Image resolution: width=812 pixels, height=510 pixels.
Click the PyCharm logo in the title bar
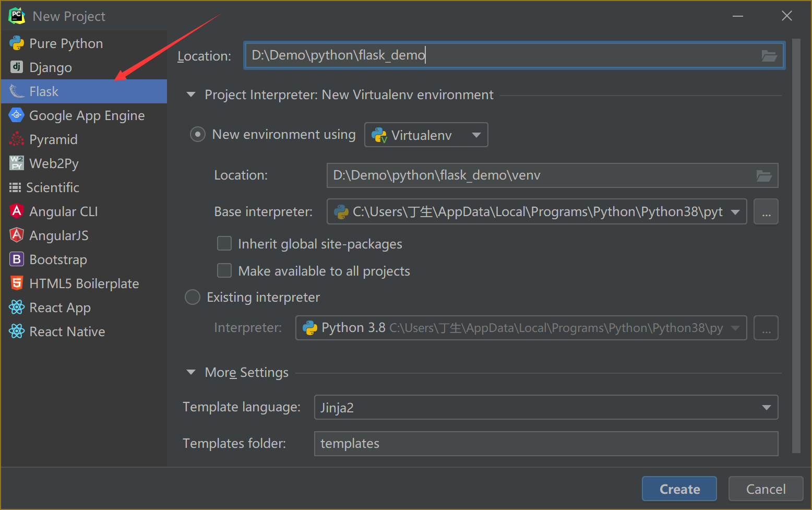point(17,16)
